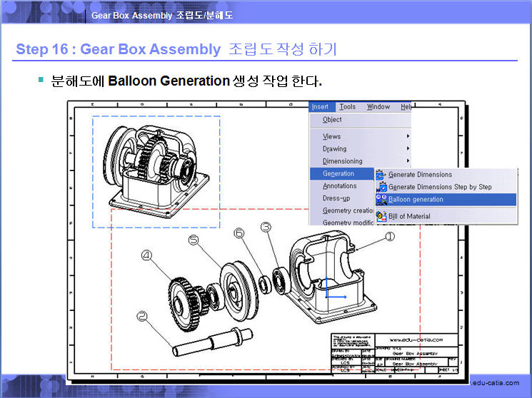This screenshot has height=398, width=532.
Task: Select balloon number 6 in exploded view
Action: coord(239,233)
